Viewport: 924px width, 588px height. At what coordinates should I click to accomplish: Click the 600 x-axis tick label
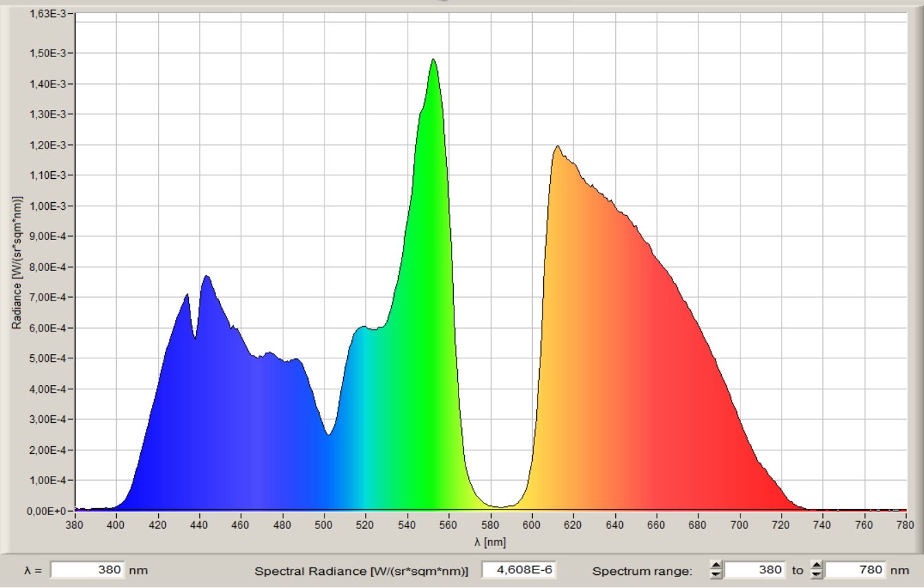(x=532, y=526)
